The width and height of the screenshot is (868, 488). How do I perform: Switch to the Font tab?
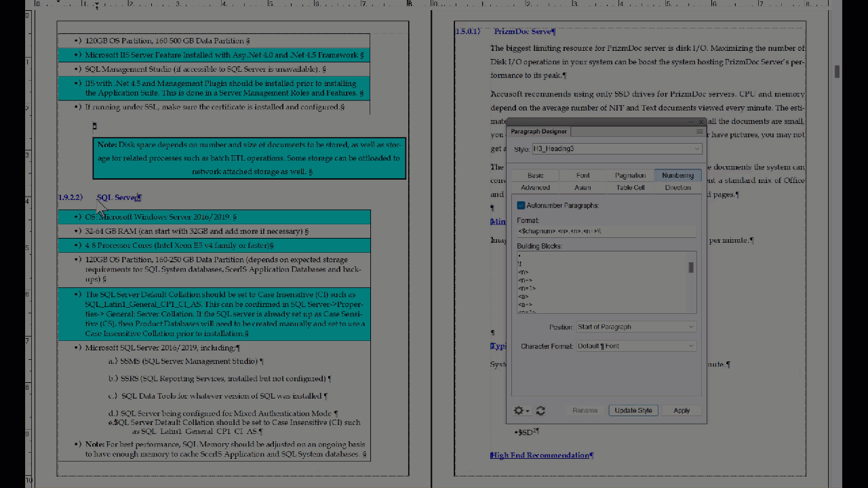[x=583, y=176]
